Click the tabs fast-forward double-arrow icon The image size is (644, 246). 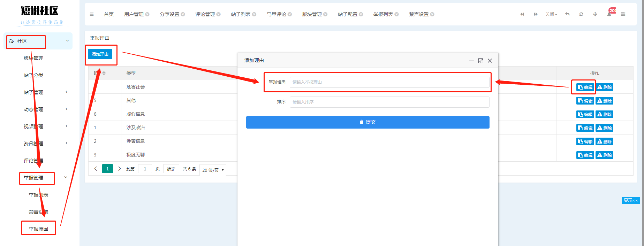536,14
